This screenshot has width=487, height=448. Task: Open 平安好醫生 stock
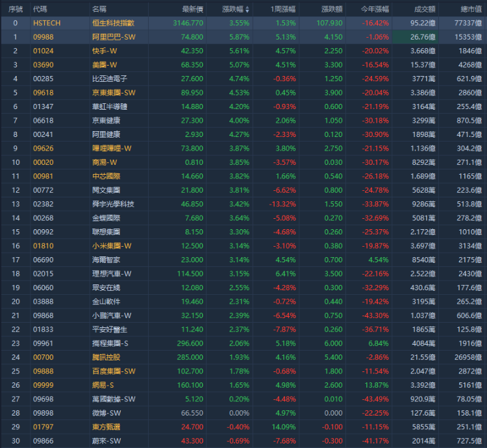[110, 329]
